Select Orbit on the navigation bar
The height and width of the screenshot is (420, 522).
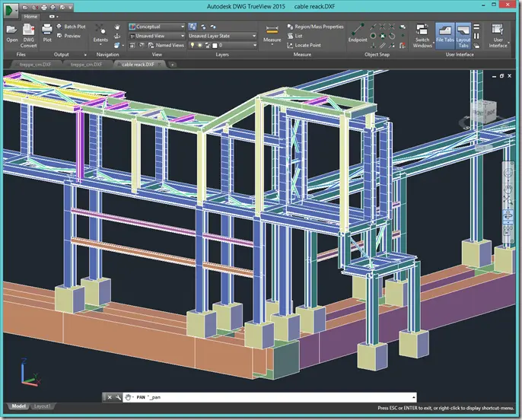(508, 215)
